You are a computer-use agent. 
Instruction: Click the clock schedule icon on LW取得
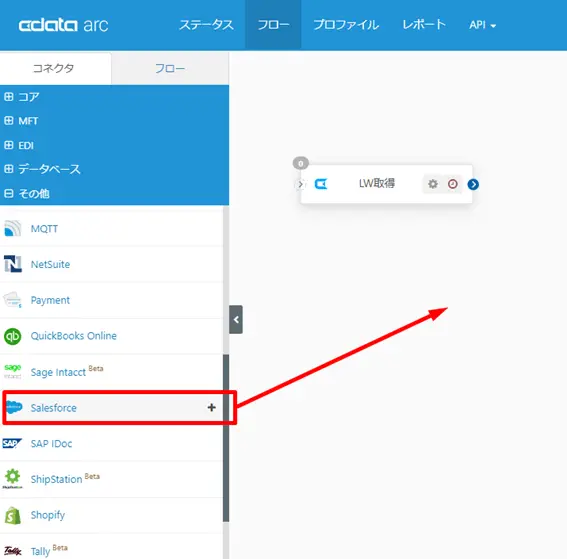coord(452,184)
